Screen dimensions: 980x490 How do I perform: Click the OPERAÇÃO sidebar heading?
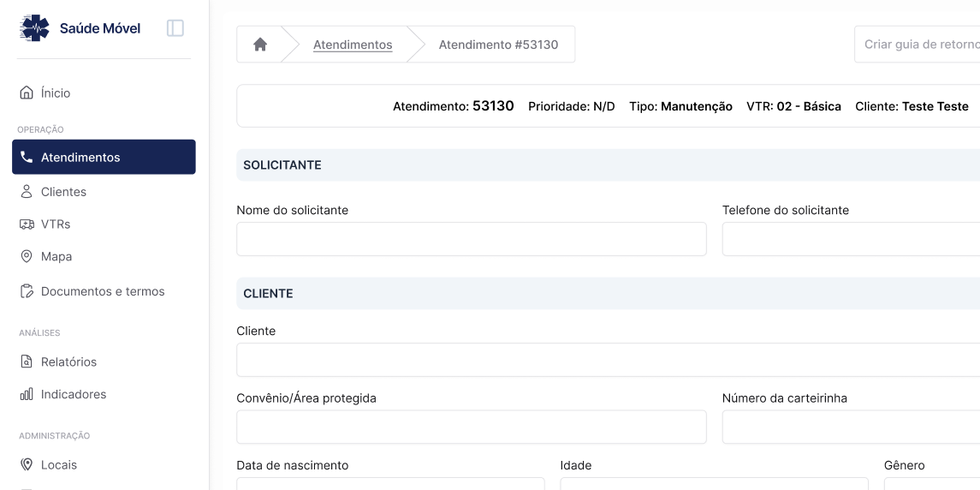41,129
